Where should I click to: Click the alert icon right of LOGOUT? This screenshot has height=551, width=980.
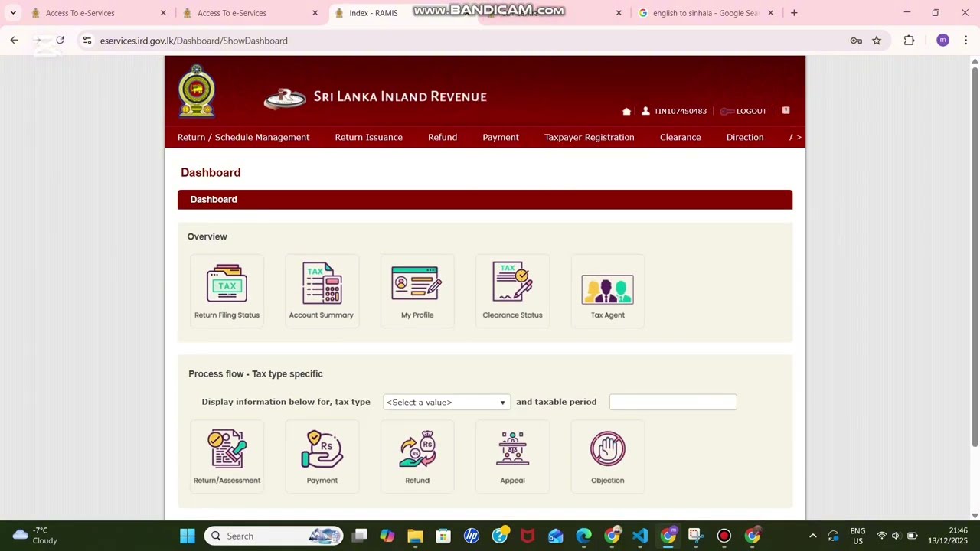click(x=786, y=110)
